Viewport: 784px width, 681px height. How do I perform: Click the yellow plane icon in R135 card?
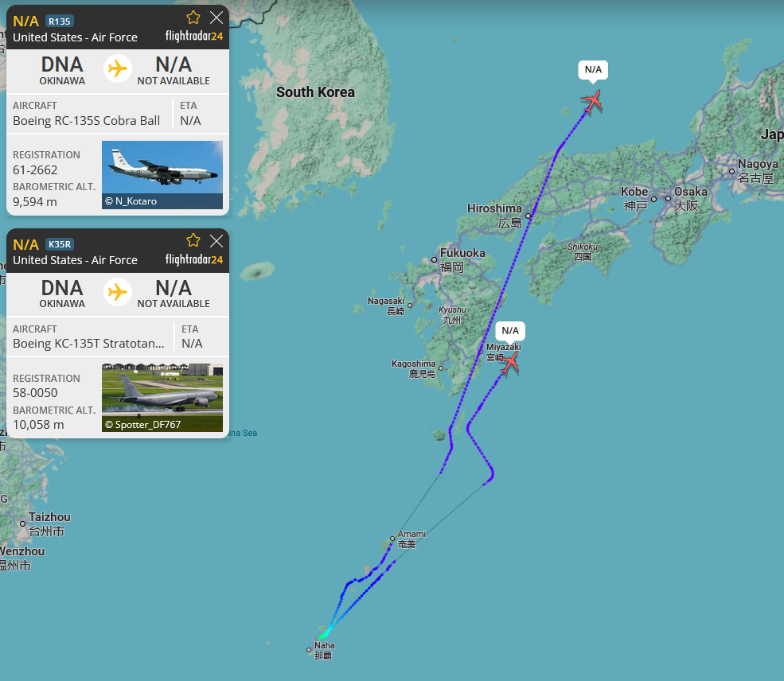(x=118, y=68)
